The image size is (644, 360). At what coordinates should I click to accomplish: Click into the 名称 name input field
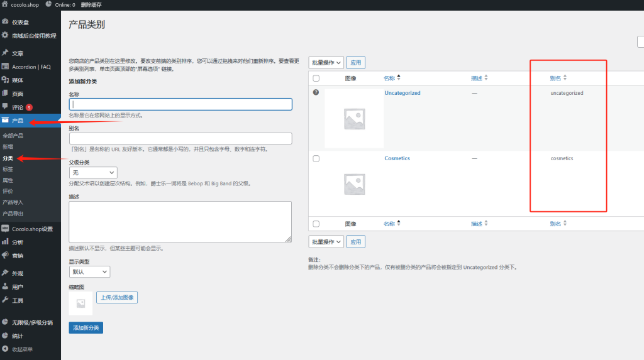[x=180, y=104]
